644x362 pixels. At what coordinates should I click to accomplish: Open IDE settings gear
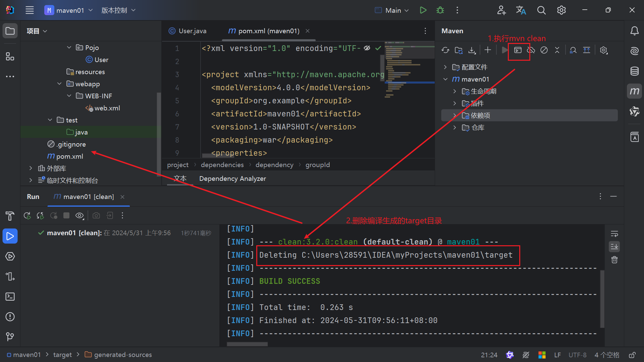pyautogui.click(x=561, y=10)
